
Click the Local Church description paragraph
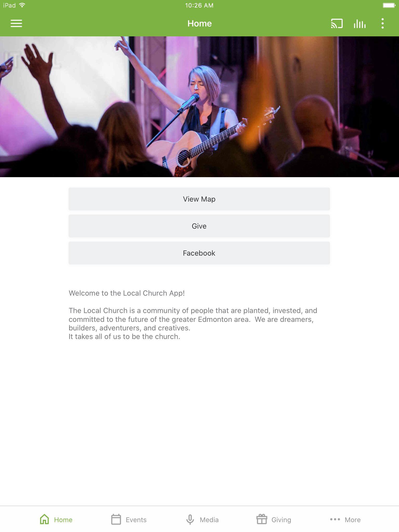[193, 323]
